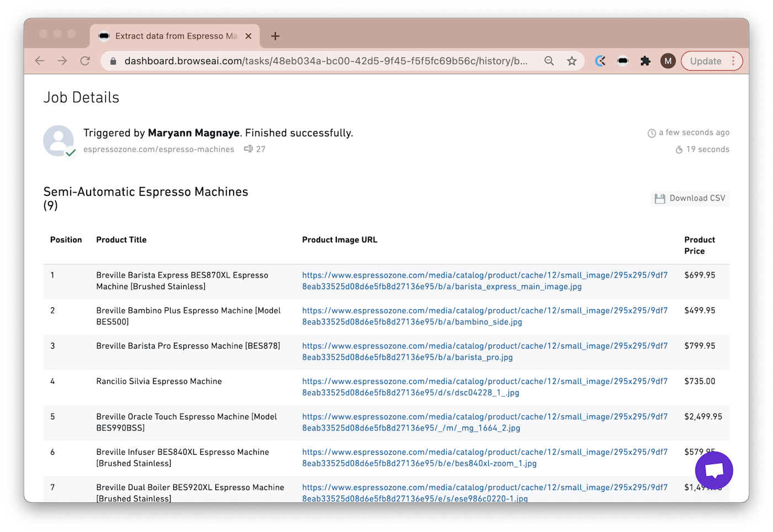Viewport: 773px width, 532px height.
Task: Open the dsc04228_1_.jpg image URL
Action: (x=485, y=387)
